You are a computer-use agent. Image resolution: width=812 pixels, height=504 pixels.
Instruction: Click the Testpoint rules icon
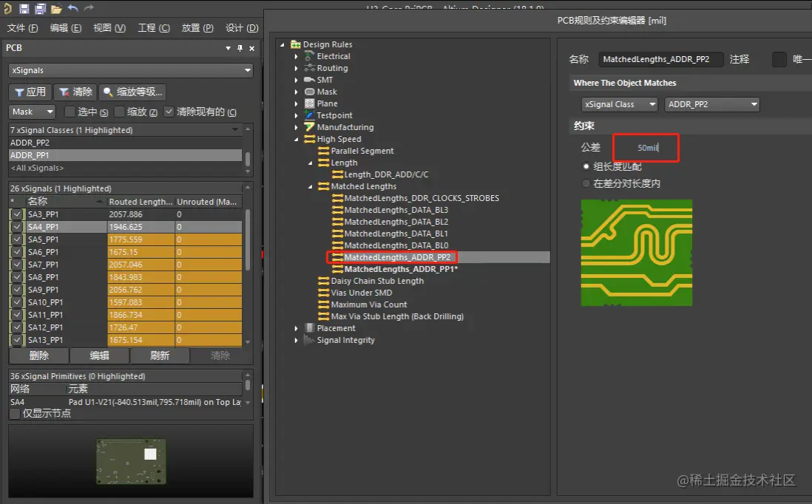[x=309, y=115]
